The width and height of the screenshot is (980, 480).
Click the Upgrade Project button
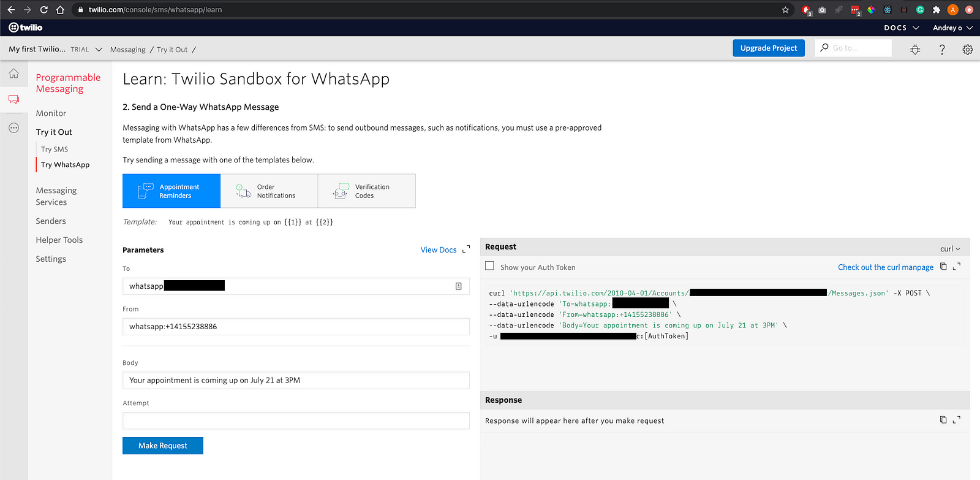[x=768, y=48]
